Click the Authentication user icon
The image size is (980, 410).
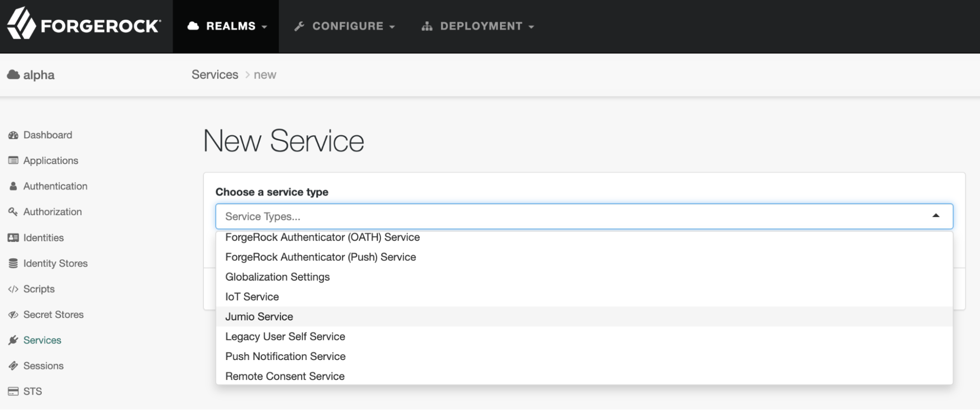13,186
